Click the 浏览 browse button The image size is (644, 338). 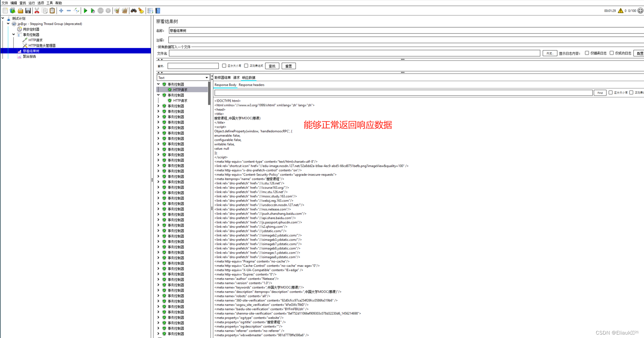tap(550, 53)
